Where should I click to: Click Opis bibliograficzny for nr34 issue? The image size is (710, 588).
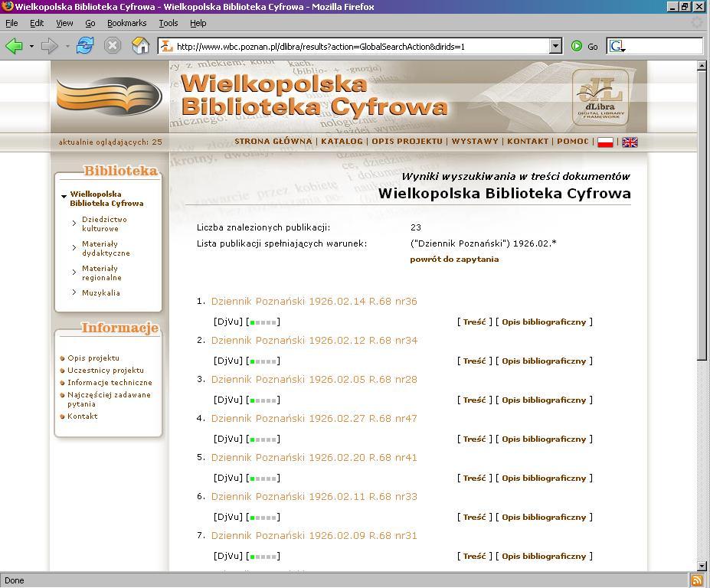coord(544,361)
